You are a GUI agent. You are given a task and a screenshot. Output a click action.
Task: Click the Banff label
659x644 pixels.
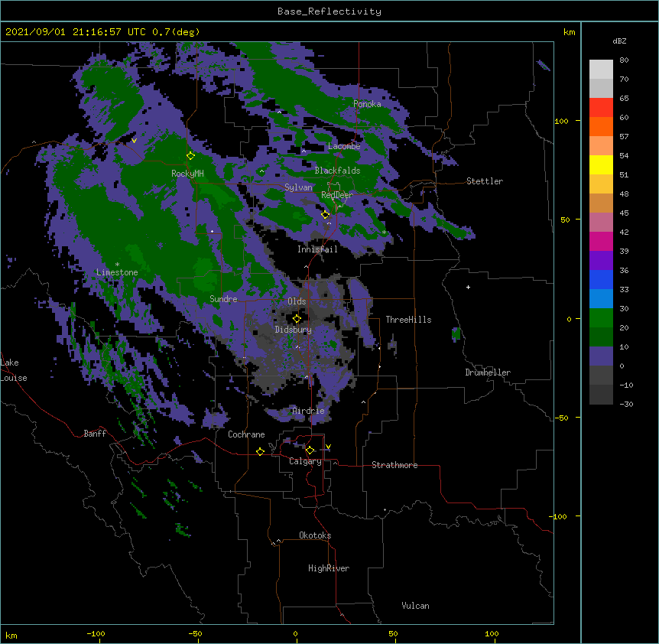[x=95, y=434]
